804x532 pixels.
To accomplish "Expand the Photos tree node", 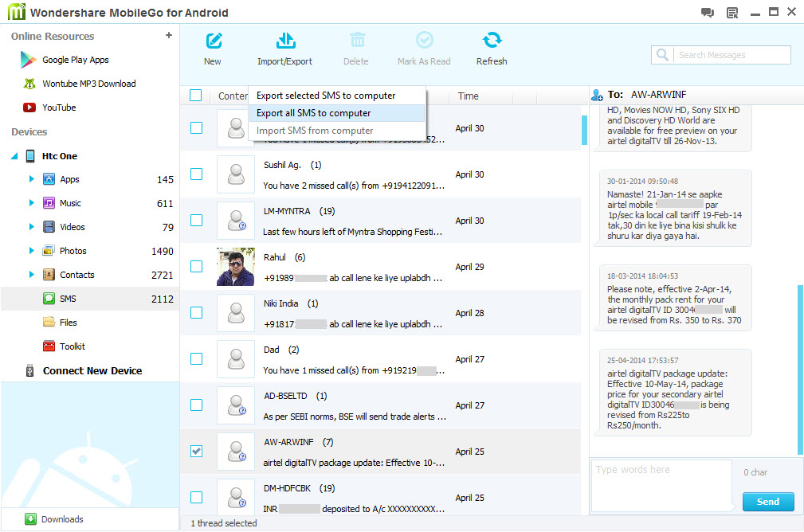I will pyautogui.click(x=31, y=251).
